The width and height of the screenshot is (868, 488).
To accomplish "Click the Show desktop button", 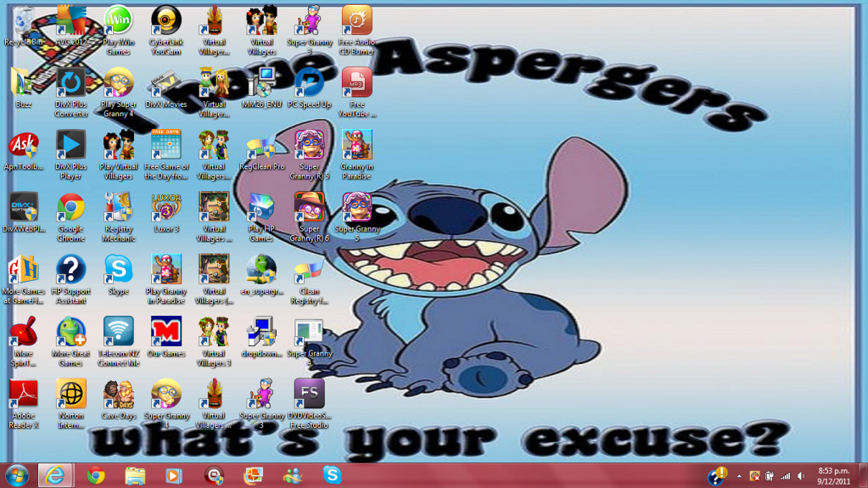I will [x=863, y=476].
